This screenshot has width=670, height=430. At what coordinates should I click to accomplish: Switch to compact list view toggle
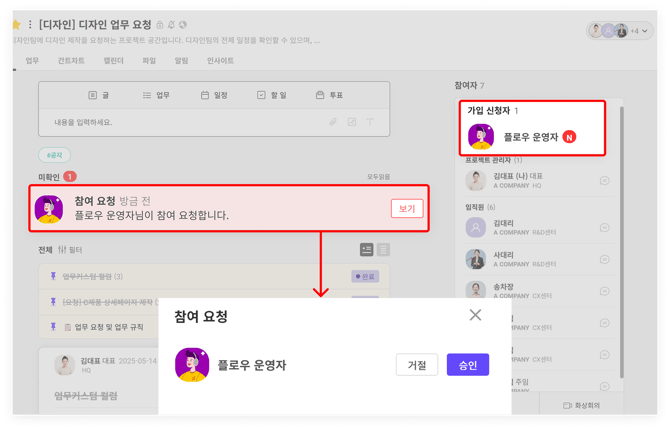pos(383,249)
